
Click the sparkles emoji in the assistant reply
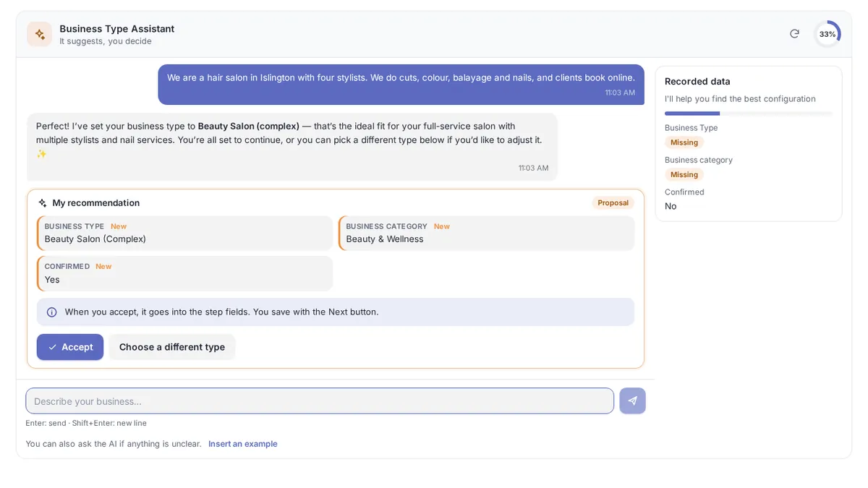coord(41,153)
